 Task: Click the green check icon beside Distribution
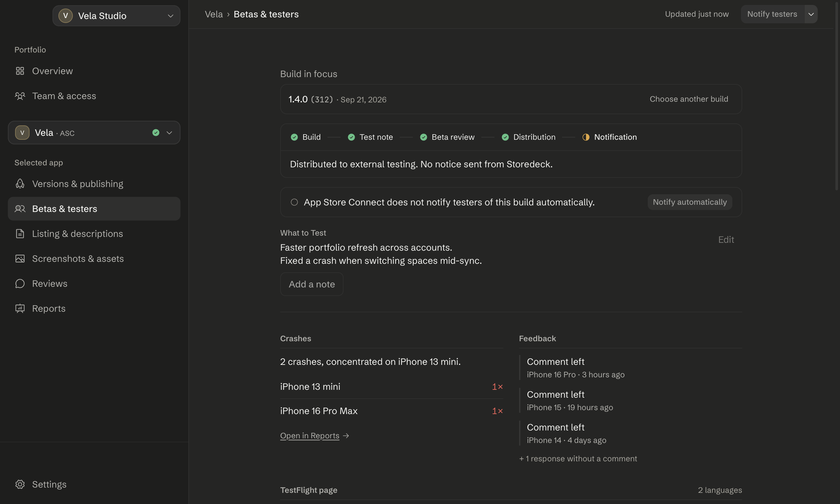click(505, 137)
